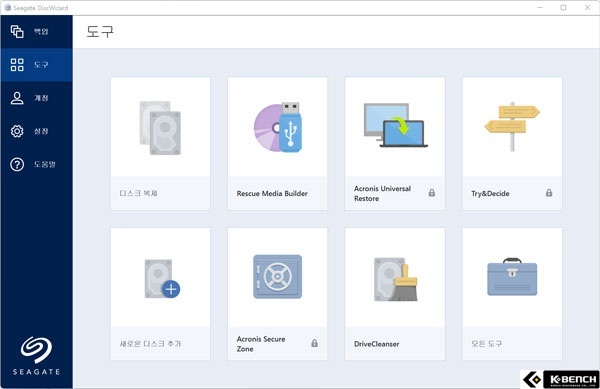Screen dimensions: 600x389
Task: Click the 디스크 복제 card label
Action: (x=138, y=194)
